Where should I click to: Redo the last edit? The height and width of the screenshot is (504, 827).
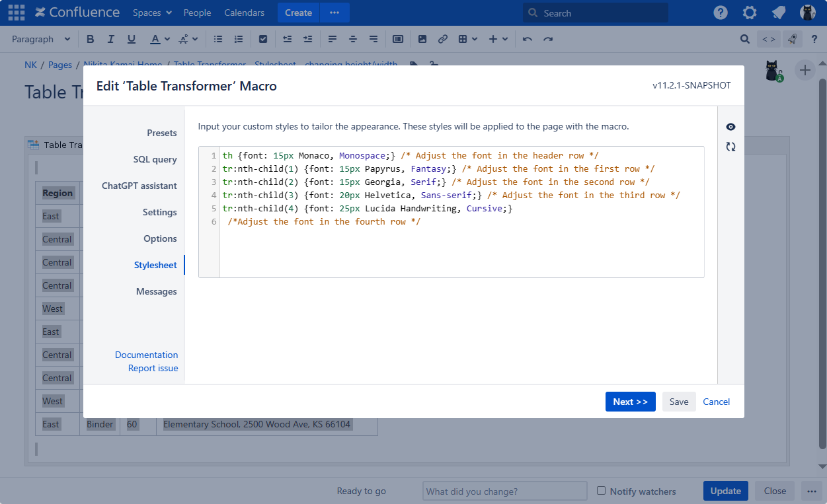coord(548,39)
